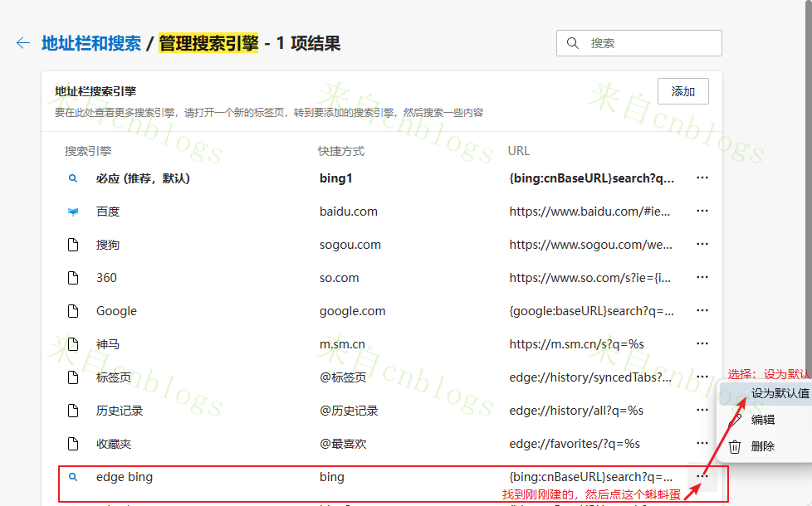This screenshot has width=812, height=506.
Task: Select the 百度 engine name
Action: click(108, 212)
